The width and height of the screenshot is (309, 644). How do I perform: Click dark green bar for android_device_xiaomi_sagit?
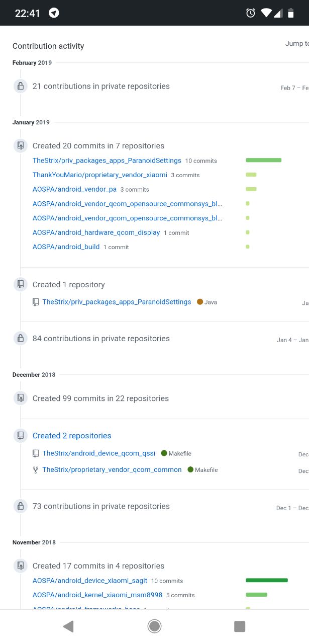coord(267,580)
